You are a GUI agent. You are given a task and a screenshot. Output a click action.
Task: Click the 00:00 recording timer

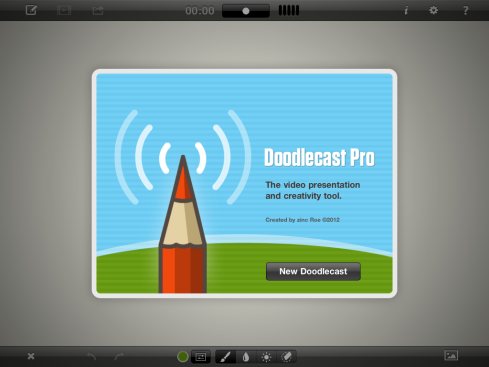pyautogui.click(x=200, y=11)
